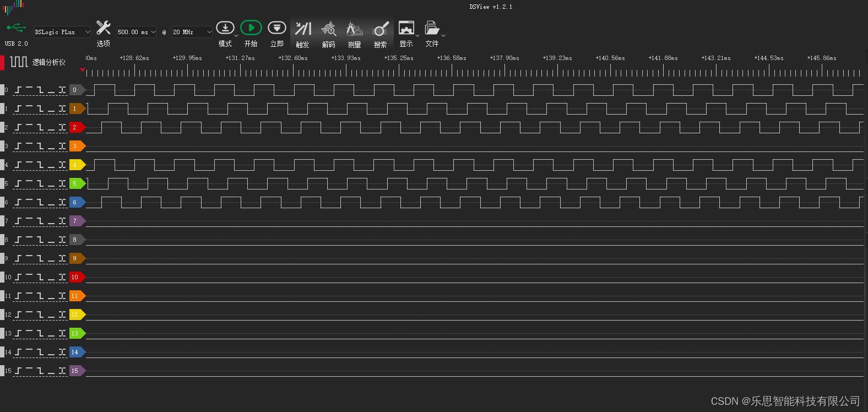The height and width of the screenshot is (412, 868).
Task: Select the yellow channel 12 label tag
Action: point(77,315)
